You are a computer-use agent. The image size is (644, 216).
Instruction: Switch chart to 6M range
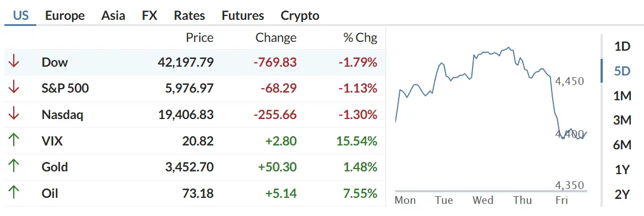tap(622, 145)
